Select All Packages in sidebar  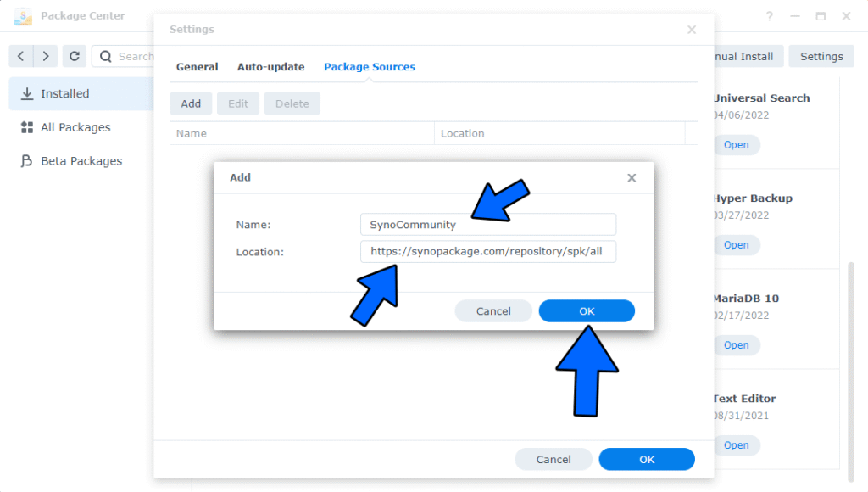(x=75, y=127)
